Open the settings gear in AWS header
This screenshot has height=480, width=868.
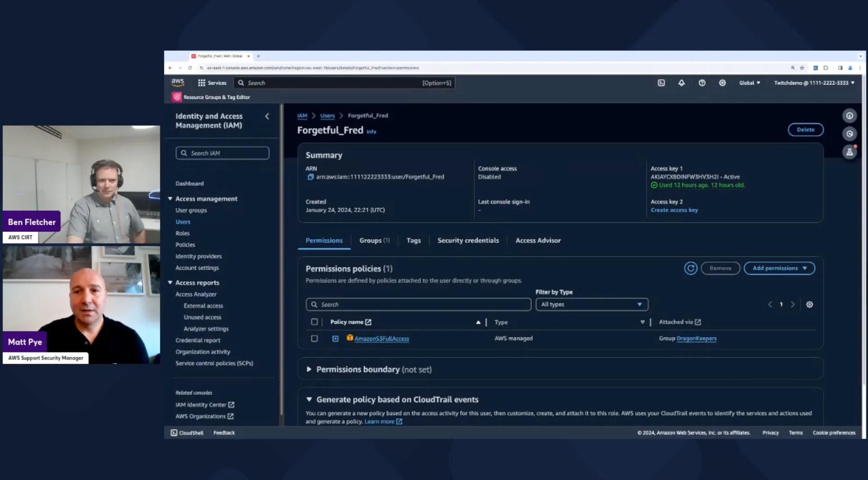pos(722,83)
